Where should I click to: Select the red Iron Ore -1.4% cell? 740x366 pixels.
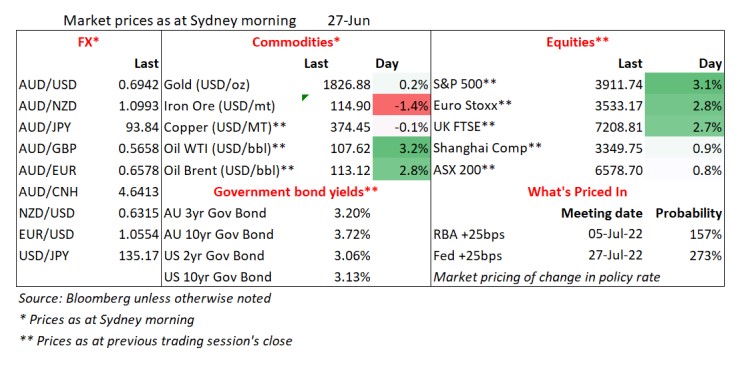point(401,107)
